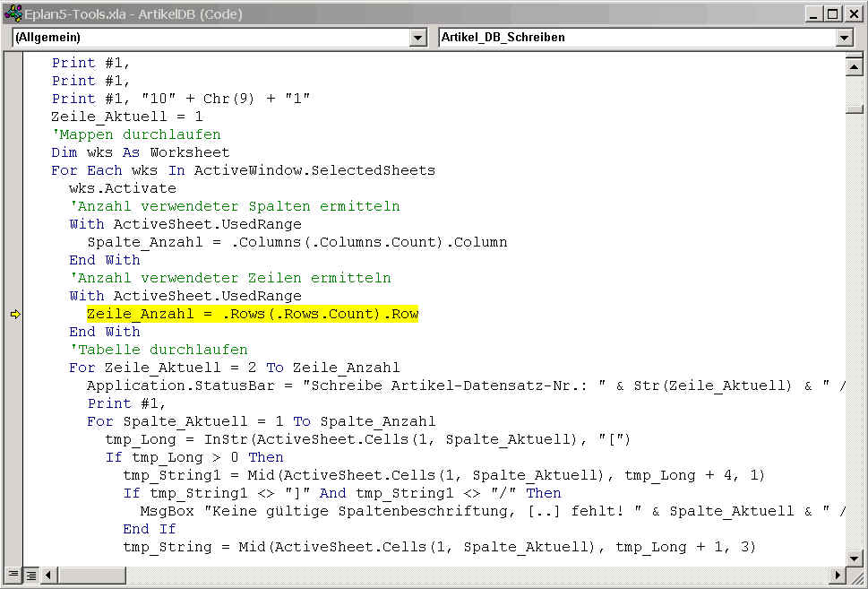Click the For Zeile_Aktuell = 2 To Zeile_Anzahl line

pos(234,368)
